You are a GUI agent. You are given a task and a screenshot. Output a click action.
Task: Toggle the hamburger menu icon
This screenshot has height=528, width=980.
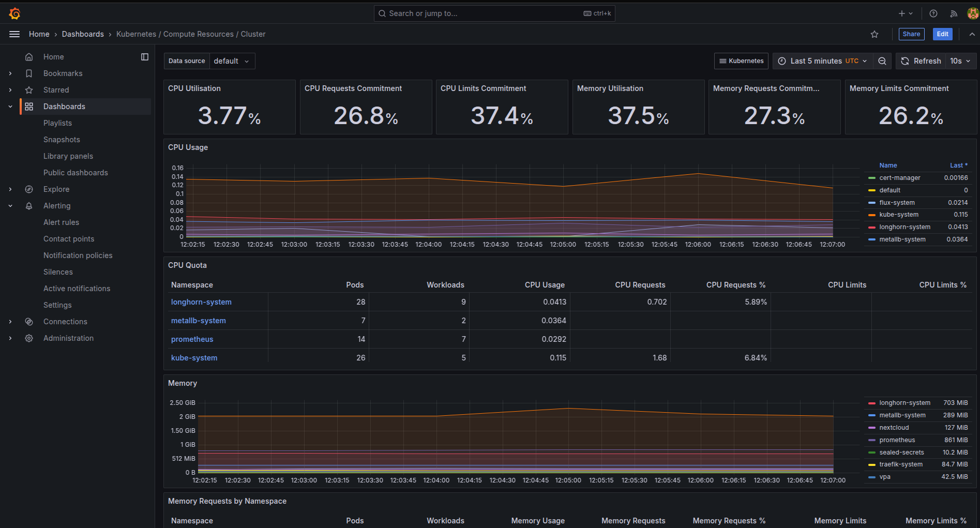14,34
